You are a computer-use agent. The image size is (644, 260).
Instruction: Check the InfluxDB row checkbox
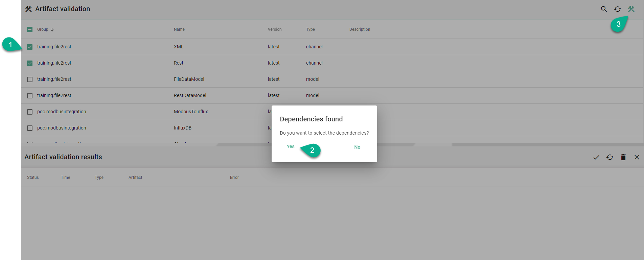[x=30, y=128]
